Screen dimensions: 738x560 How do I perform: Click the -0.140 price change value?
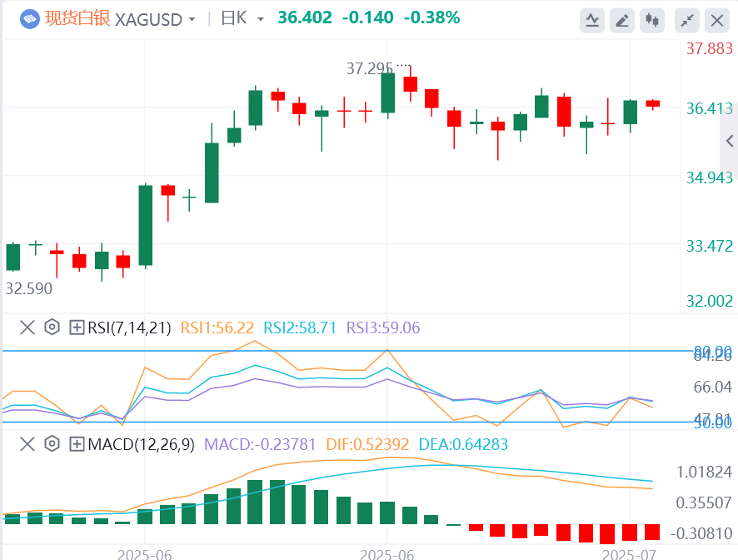point(367,17)
